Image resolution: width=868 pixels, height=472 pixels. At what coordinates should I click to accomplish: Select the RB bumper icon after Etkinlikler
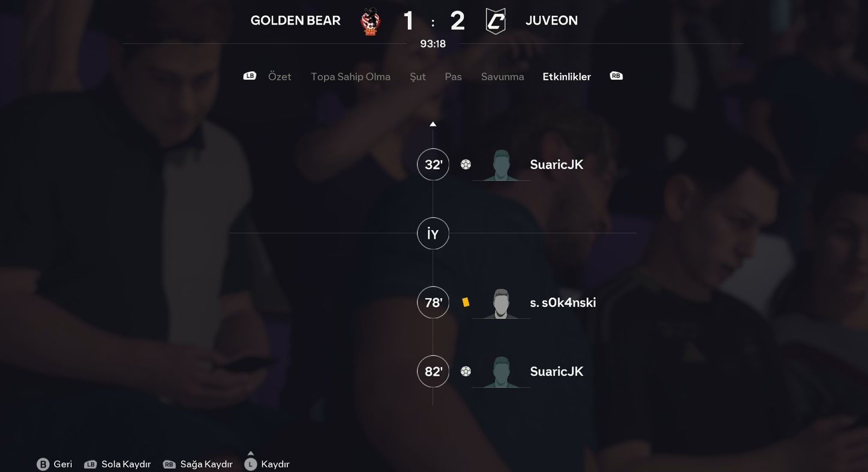616,76
